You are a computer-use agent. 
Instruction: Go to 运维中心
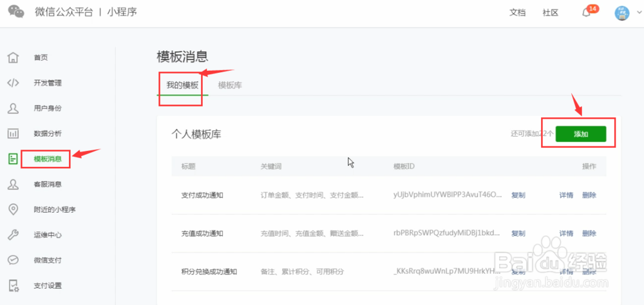(x=48, y=235)
